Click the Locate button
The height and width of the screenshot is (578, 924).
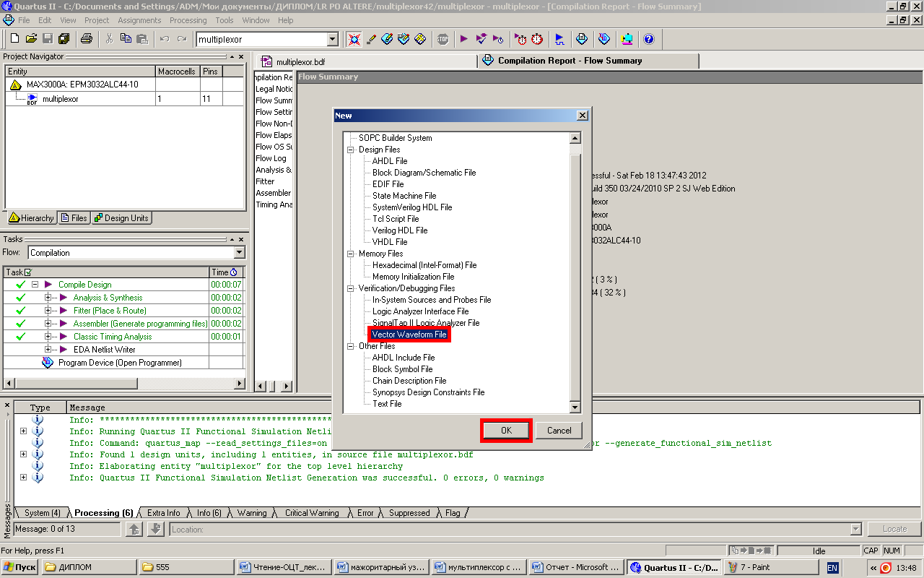pyautogui.click(x=894, y=529)
